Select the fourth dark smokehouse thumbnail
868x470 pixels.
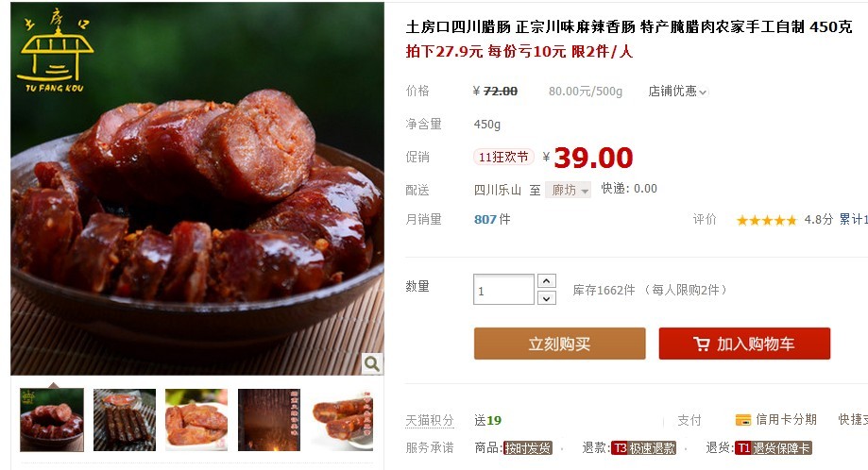click(x=269, y=420)
